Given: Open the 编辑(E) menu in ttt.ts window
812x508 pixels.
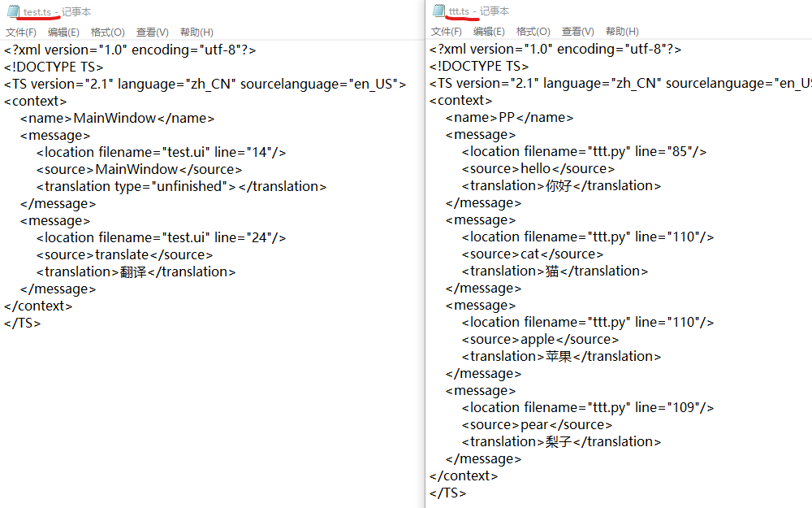Looking at the screenshot, I should [489, 31].
